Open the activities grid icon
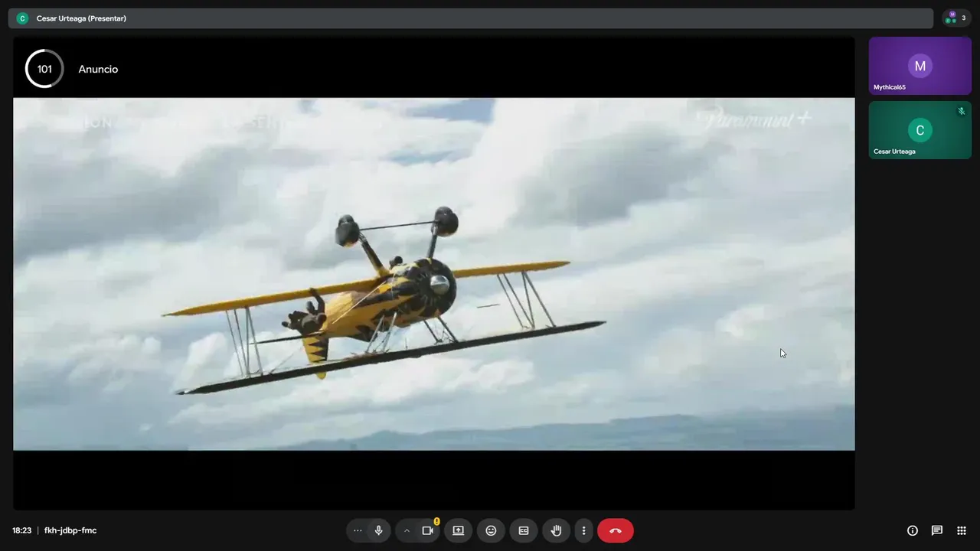This screenshot has width=980, height=551. coord(962,530)
